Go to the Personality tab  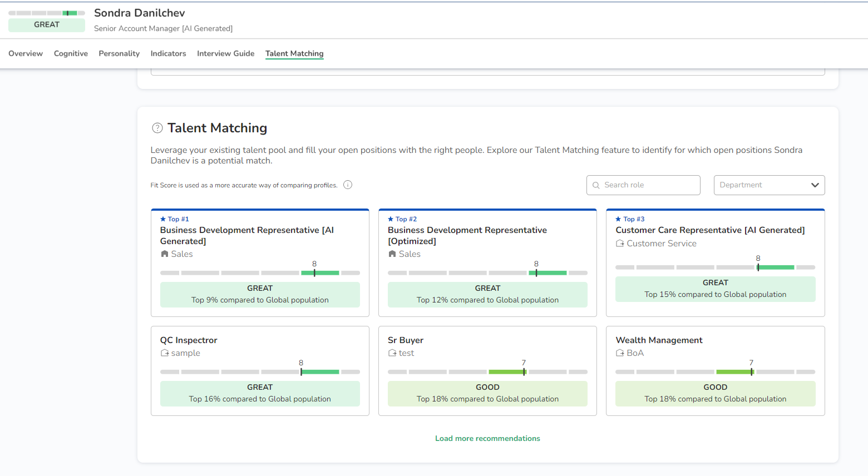click(119, 53)
